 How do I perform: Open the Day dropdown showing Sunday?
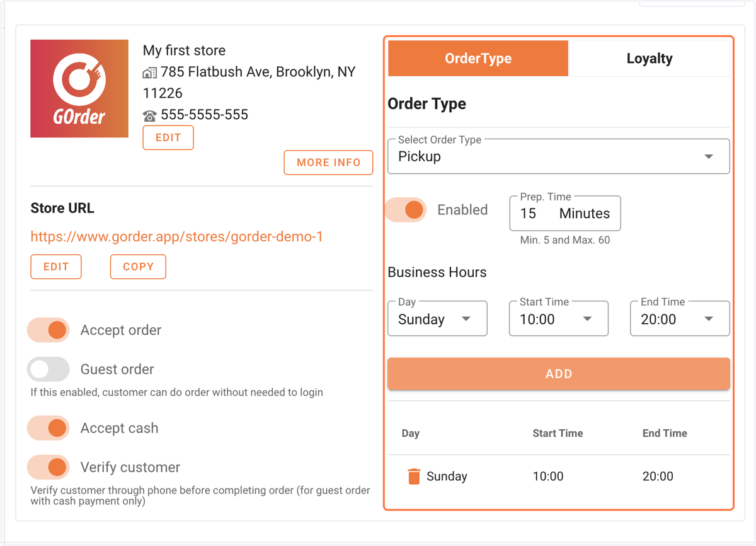point(437,318)
